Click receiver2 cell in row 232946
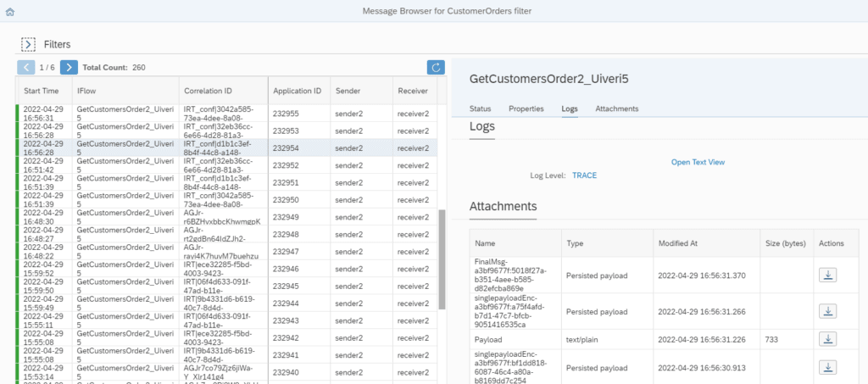The height and width of the screenshot is (384, 868). (414, 269)
